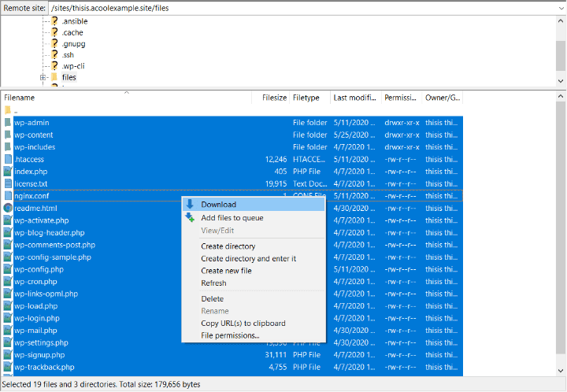Click the file list vertical scrollbar

coord(560,236)
